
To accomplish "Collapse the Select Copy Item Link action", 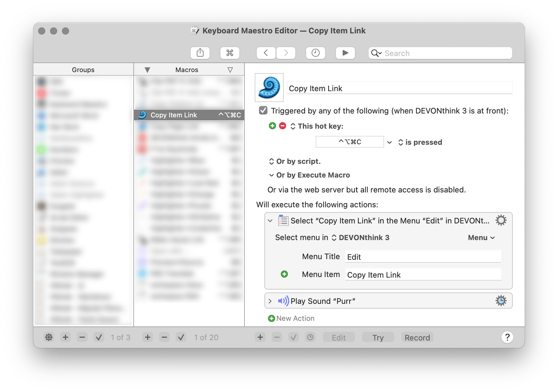I will (x=270, y=221).
